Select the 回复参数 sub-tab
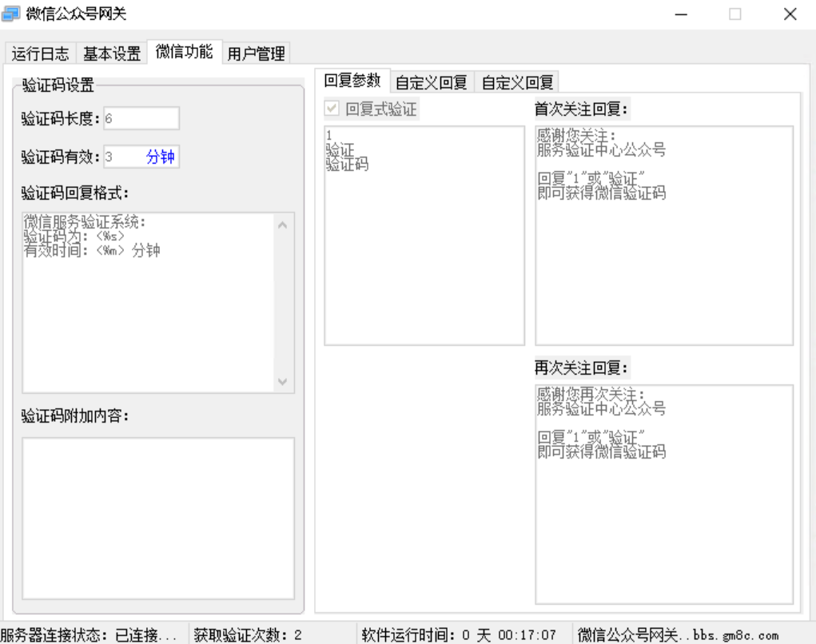The width and height of the screenshot is (816, 644). 352,81
